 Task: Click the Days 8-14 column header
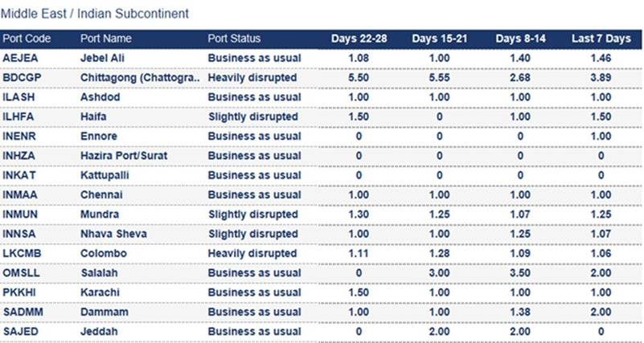click(x=519, y=39)
